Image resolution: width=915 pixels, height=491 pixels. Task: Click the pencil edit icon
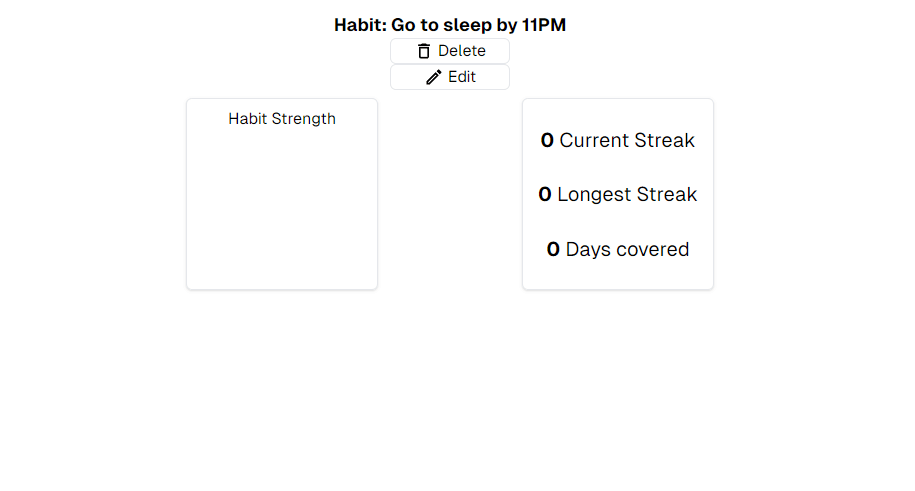(434, 77)
